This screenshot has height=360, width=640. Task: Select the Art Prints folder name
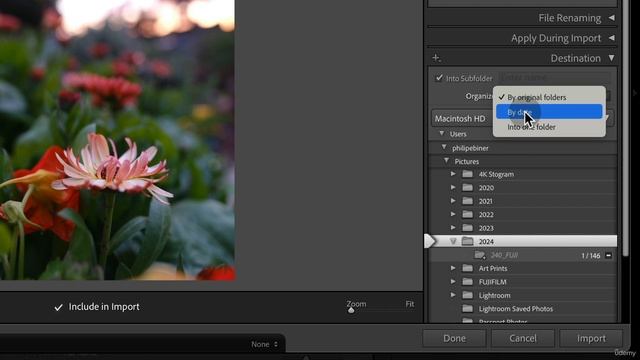pos(493,269)
